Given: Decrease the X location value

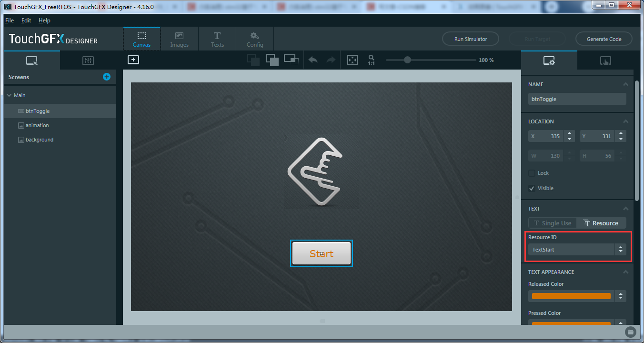Looking at the screenshot, I should click(x=569, y=139).
